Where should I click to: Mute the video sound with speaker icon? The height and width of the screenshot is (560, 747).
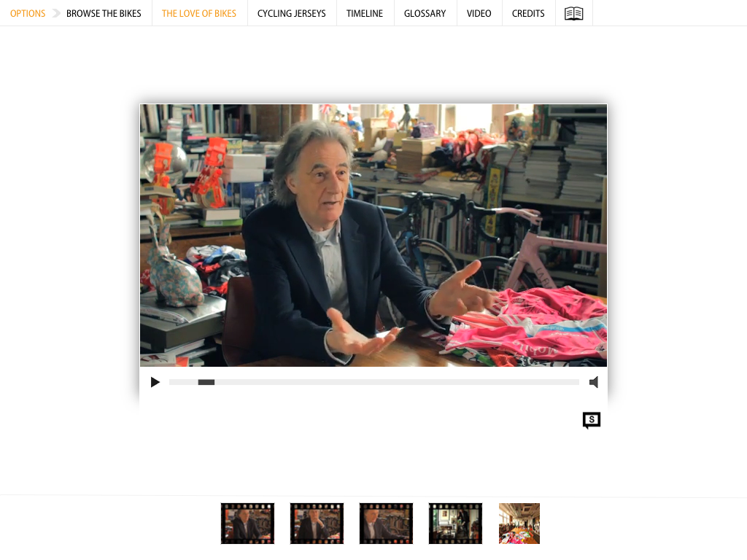pos(594,382)
